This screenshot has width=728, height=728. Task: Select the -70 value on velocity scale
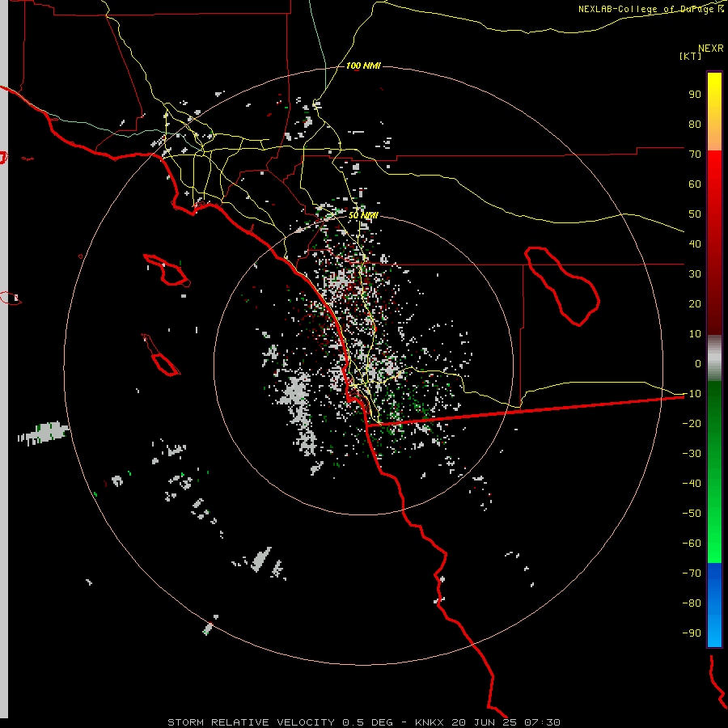tap(692, 574)
